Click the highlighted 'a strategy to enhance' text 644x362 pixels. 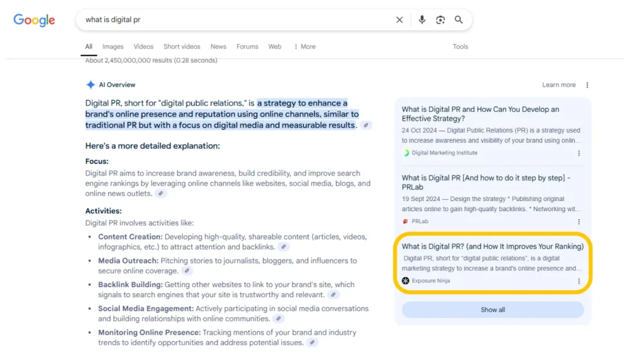click(303, 103)
